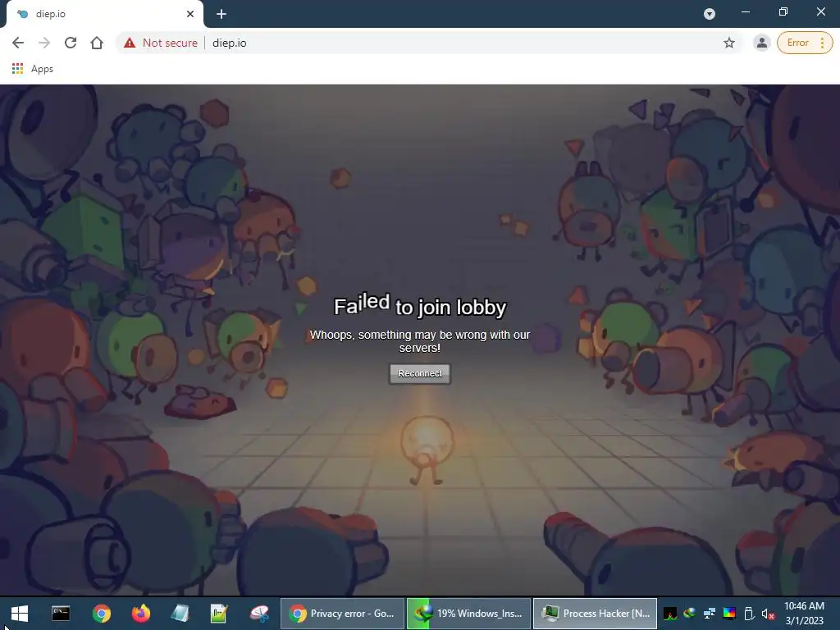Go back to the previous page
The image size is (840, 630).
(x=18, y=43)
